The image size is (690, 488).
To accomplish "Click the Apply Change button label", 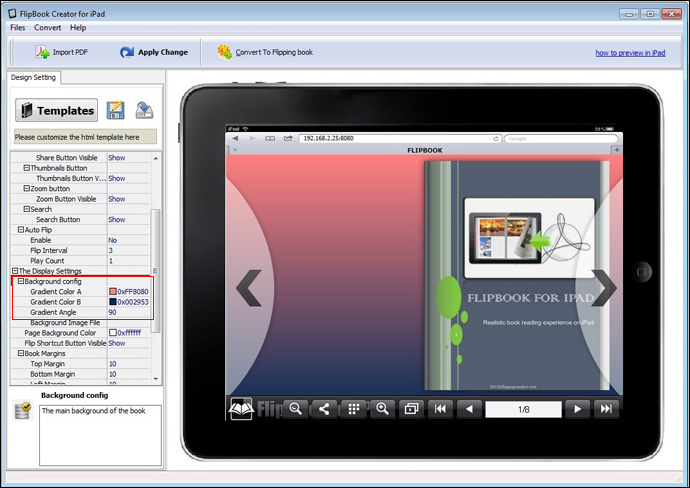I will pos(163,52).
